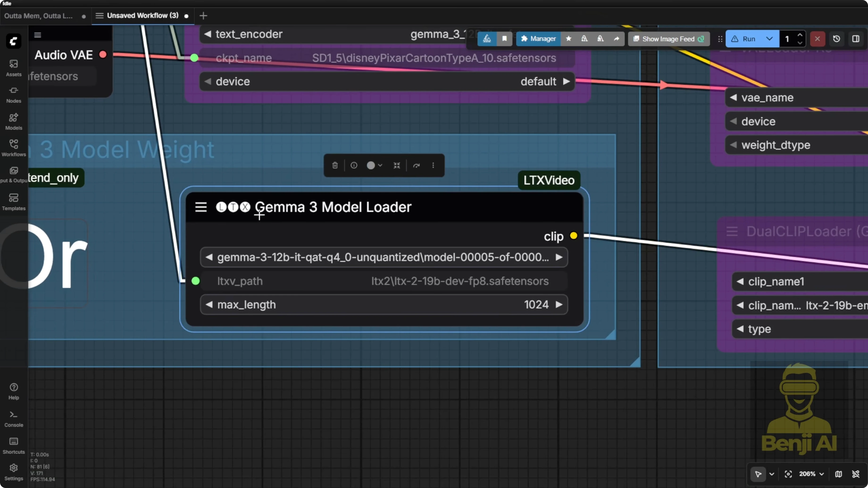Screen dimensions: 868x488
Task: Switch to Outta Mem workflow tab
Action: pyautogui.click(x=38, y=16)
